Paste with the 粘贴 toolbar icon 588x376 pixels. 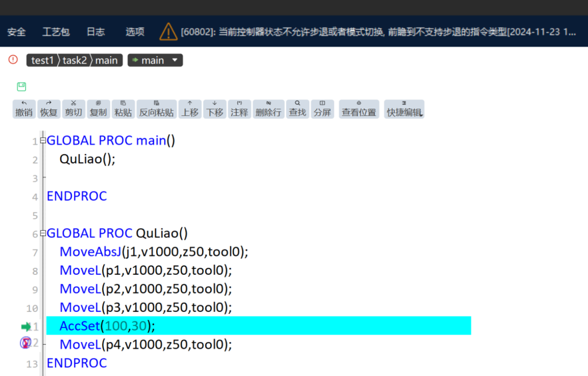(x=123, y=109)
